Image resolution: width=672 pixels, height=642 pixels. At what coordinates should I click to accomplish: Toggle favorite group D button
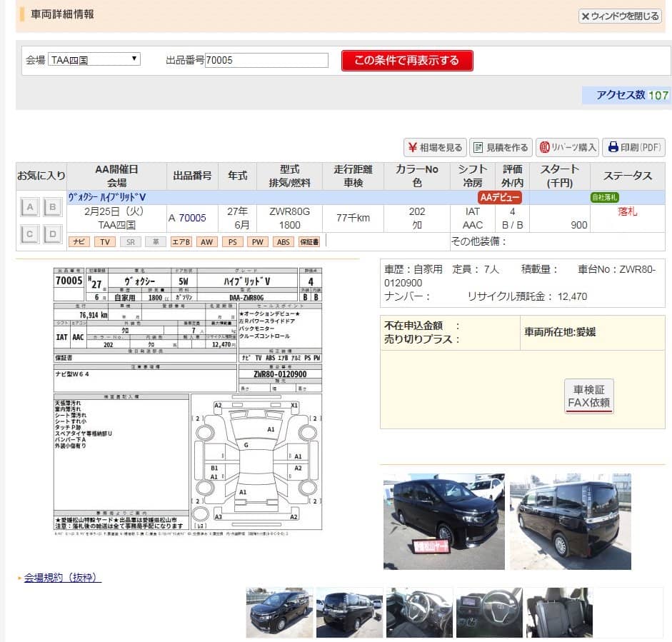click(52, 233)
